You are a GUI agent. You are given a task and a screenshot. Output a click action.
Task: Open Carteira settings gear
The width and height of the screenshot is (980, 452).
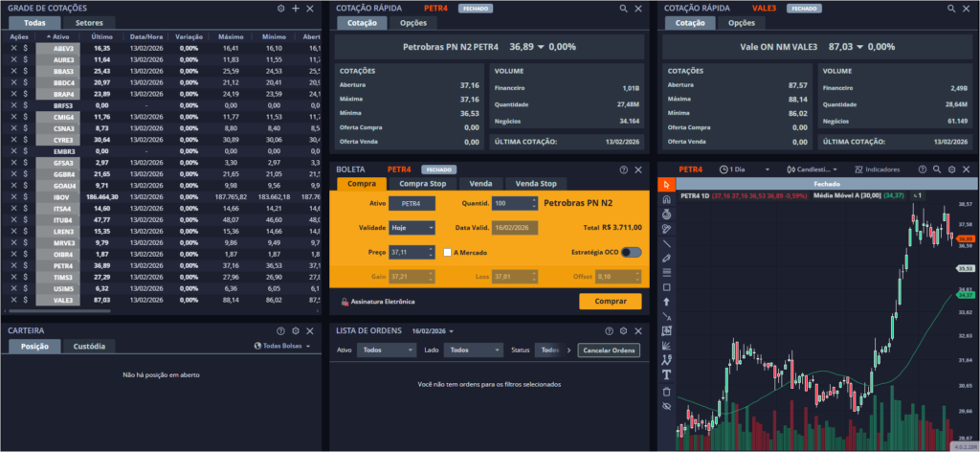pos(296,330)
